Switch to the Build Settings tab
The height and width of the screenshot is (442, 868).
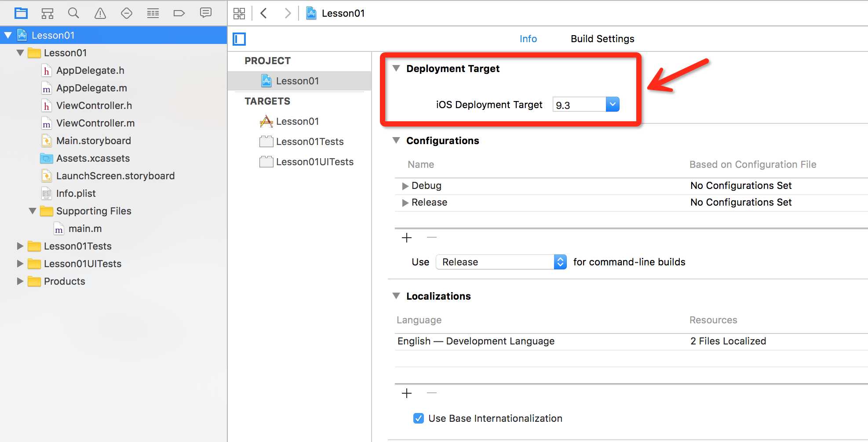coord(602,39)
